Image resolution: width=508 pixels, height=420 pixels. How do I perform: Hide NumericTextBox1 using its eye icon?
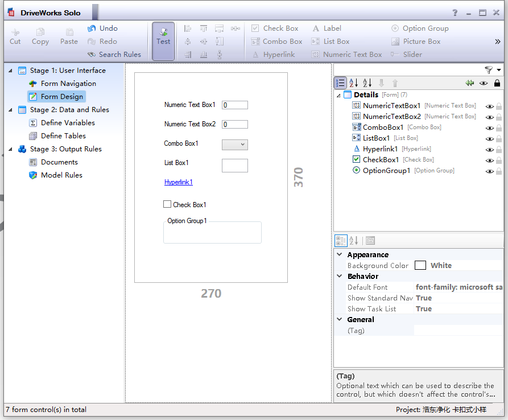[x=490, y=106]
